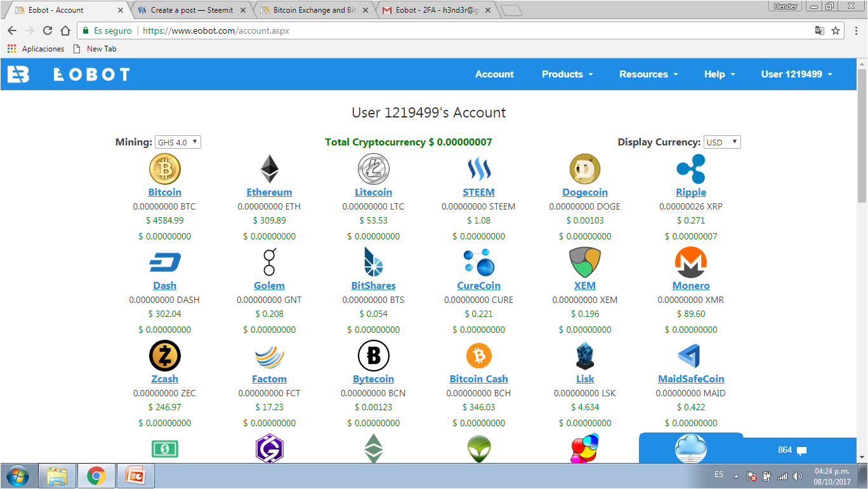This screenshot has width=868, height=489.
Task: Click the translate page icon
Action: coord(820,30)
